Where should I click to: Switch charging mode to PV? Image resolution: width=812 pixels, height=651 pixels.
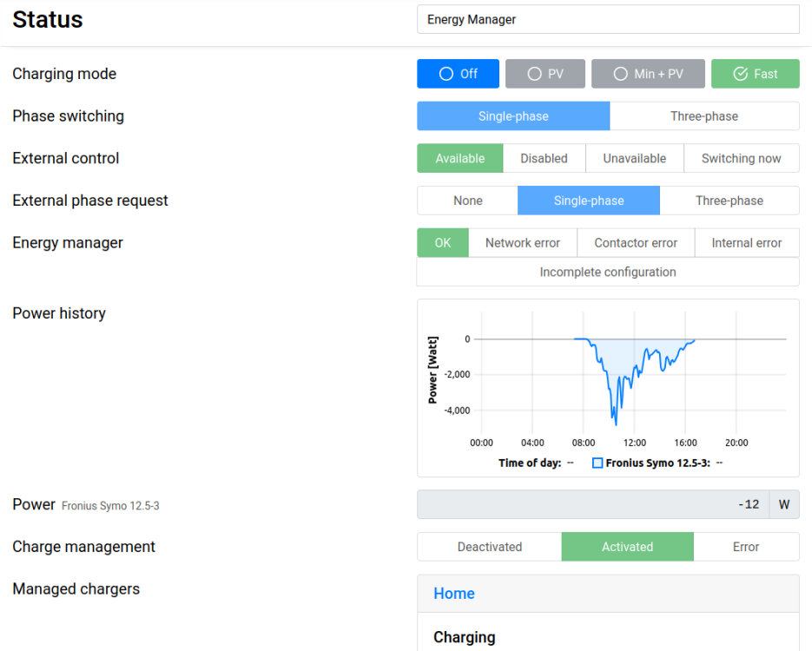545,74
